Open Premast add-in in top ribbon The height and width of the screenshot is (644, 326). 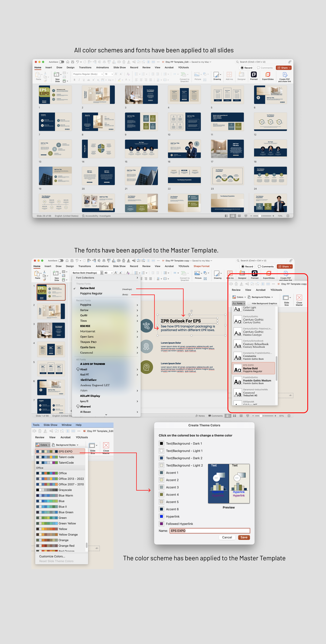click(x=254, y=74)
